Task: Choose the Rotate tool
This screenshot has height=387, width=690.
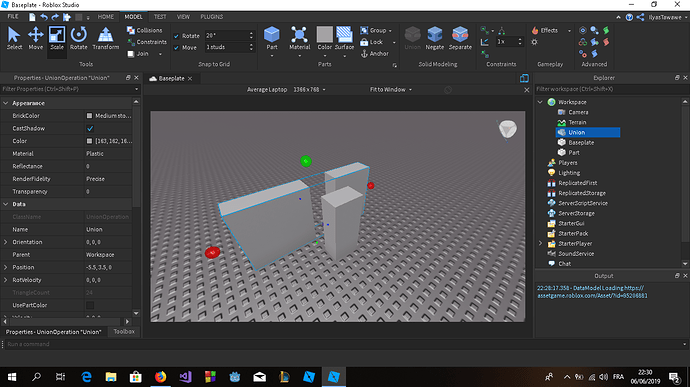Action: pyautogui.click(x=79, y=38)
